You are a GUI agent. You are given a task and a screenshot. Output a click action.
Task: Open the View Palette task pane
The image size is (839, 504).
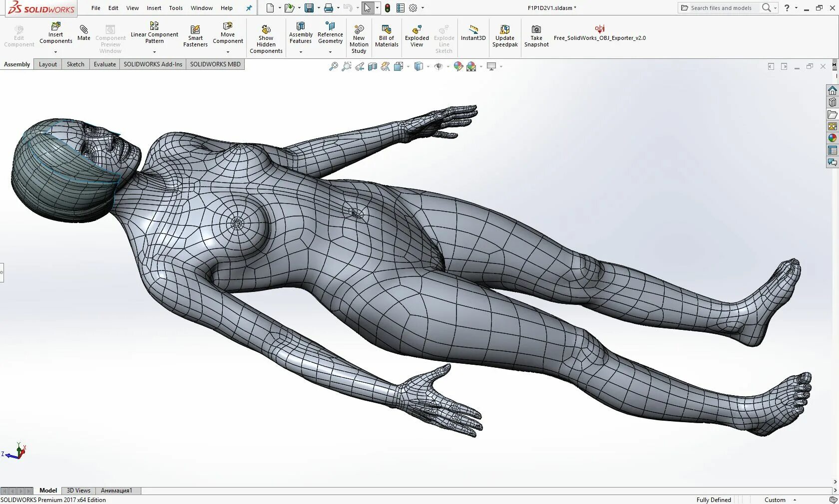[832, 126]
